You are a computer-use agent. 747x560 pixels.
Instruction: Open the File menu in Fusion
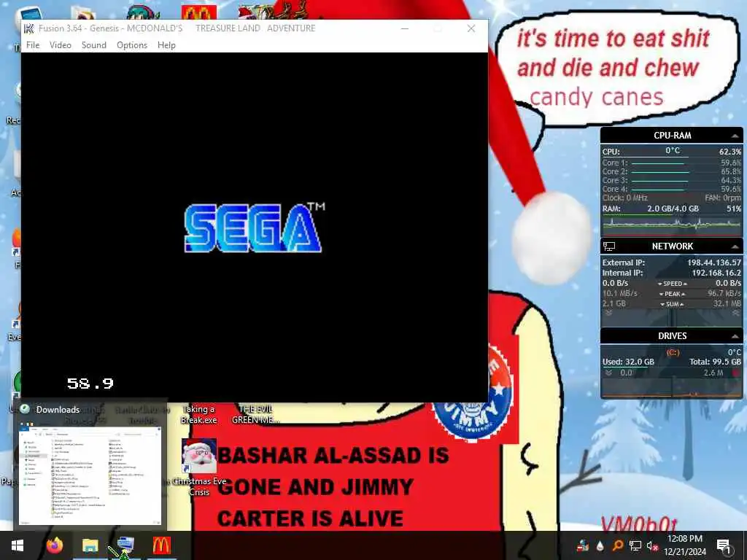[33, 45]
